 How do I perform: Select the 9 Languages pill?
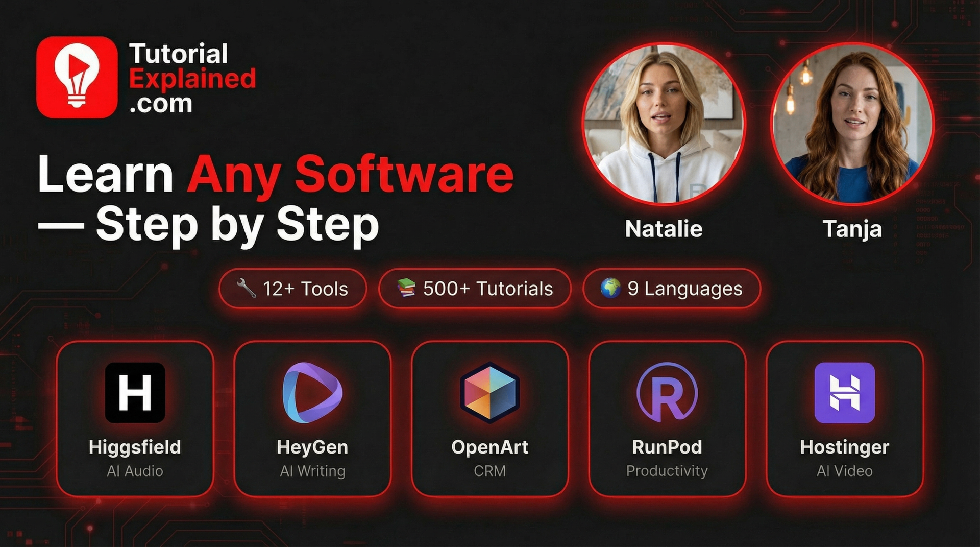point(672,289)
